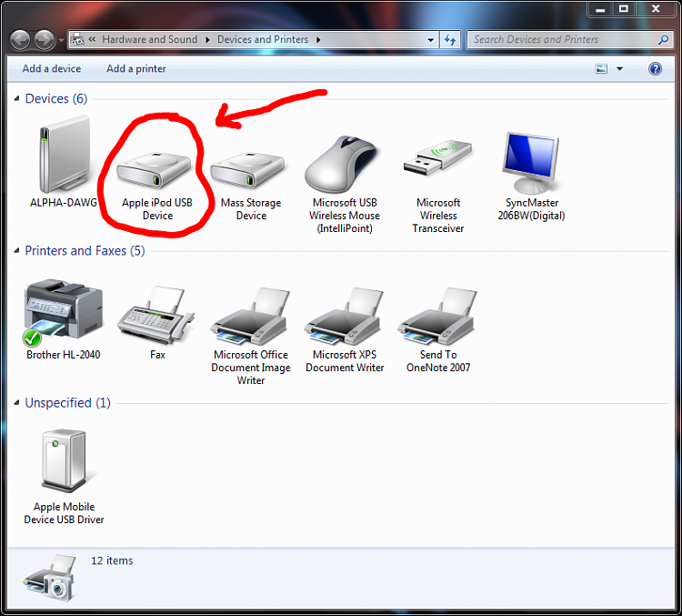Close the Devices and Printers window
682x616 pixels.
click(656, 9)
